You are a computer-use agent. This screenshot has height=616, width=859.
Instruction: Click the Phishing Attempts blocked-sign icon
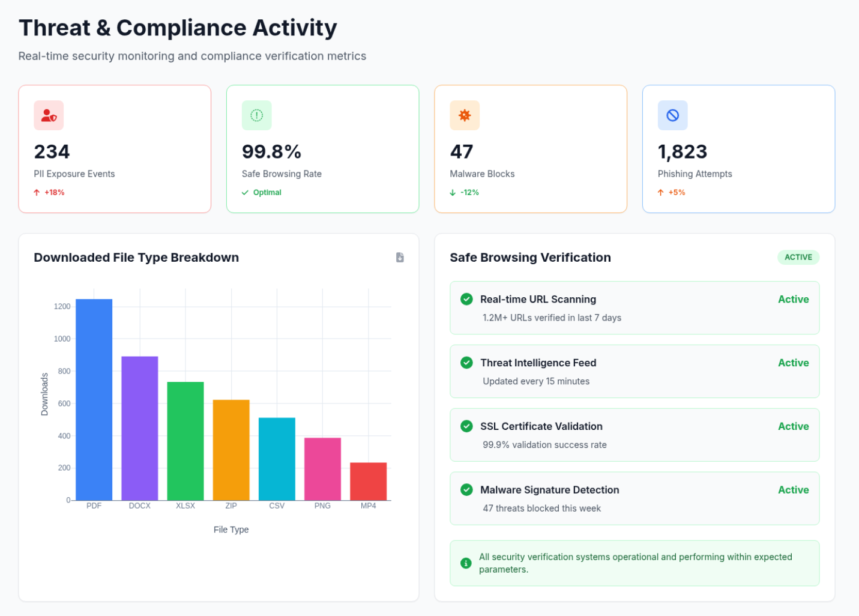(672, 115)
